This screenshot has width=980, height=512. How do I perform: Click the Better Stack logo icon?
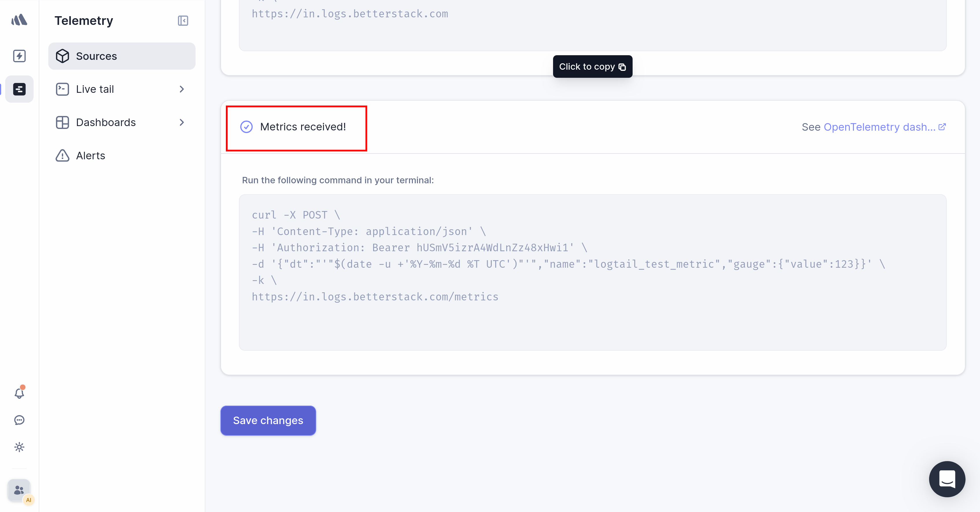pos(19,20)
